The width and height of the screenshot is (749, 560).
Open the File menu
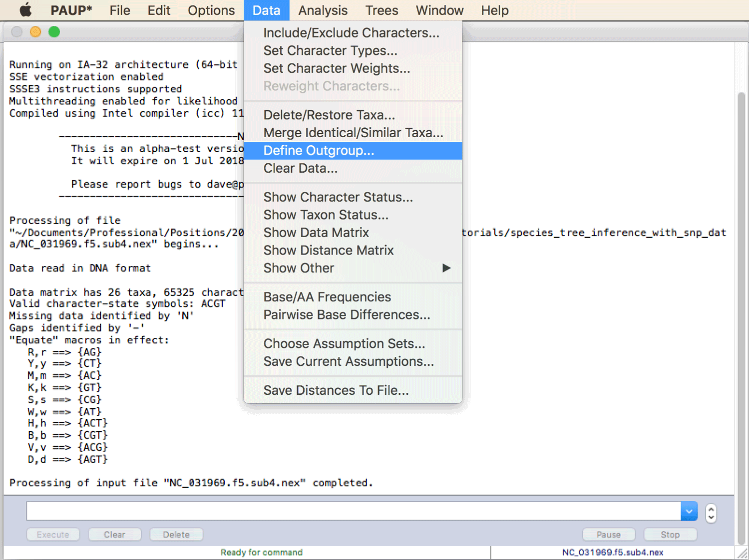tap(120, 10)
